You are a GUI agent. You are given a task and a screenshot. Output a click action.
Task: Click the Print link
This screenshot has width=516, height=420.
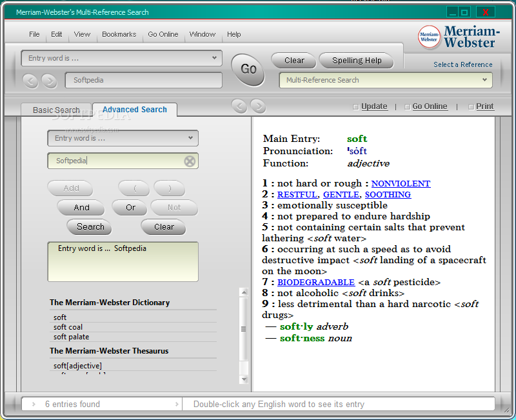coord(485,106)
